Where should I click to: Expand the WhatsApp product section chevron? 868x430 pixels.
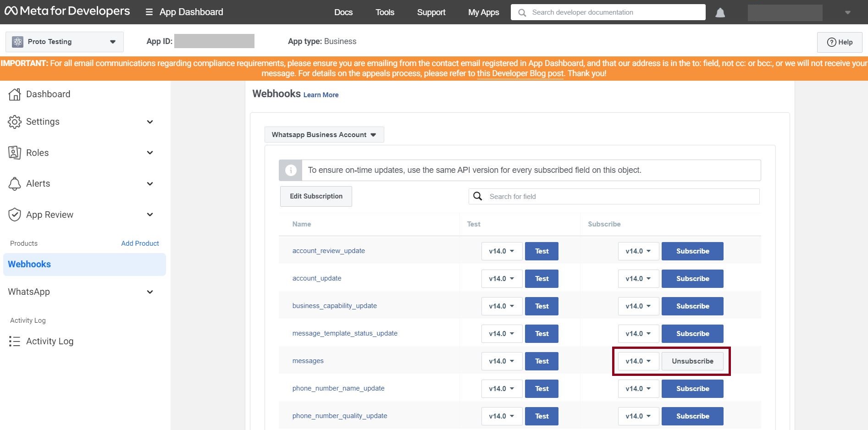click(149, 292)
